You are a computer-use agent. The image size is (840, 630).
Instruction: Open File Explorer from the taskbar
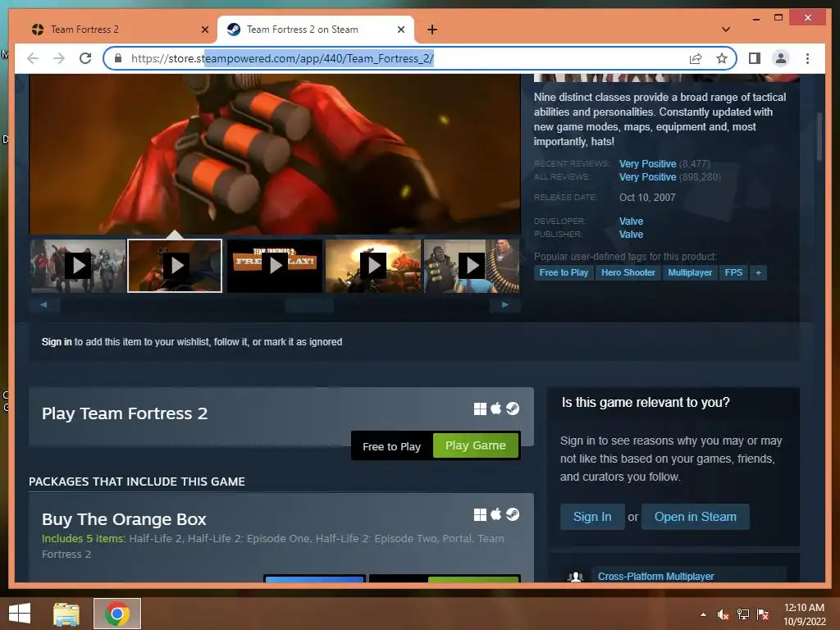tap(66, 614)
